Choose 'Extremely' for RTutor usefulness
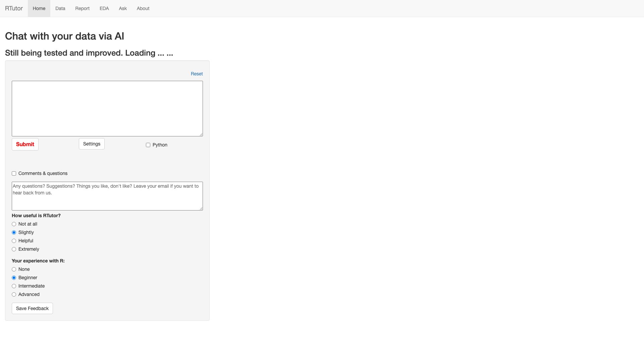The width and height of the screenshot is (644, 362). pos(14,249)
